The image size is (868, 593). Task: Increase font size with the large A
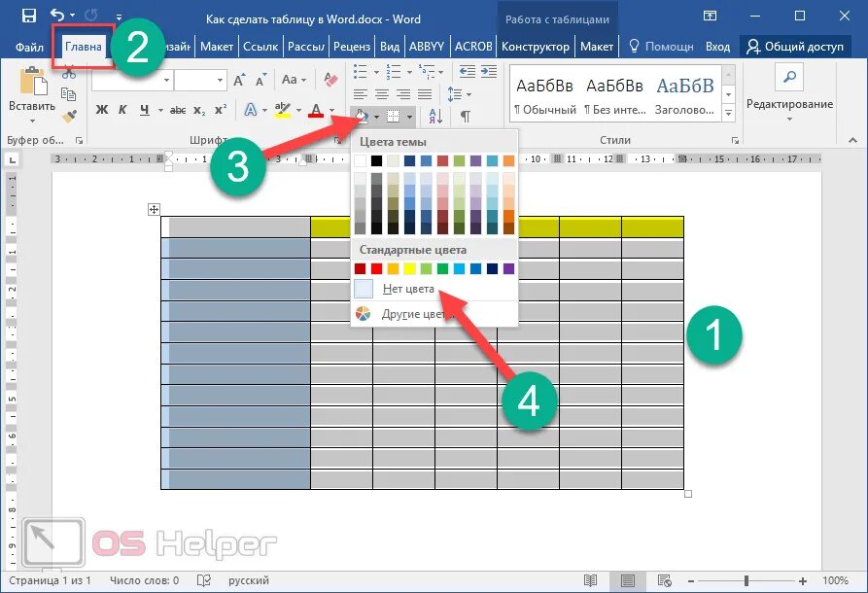click(239, 81)
